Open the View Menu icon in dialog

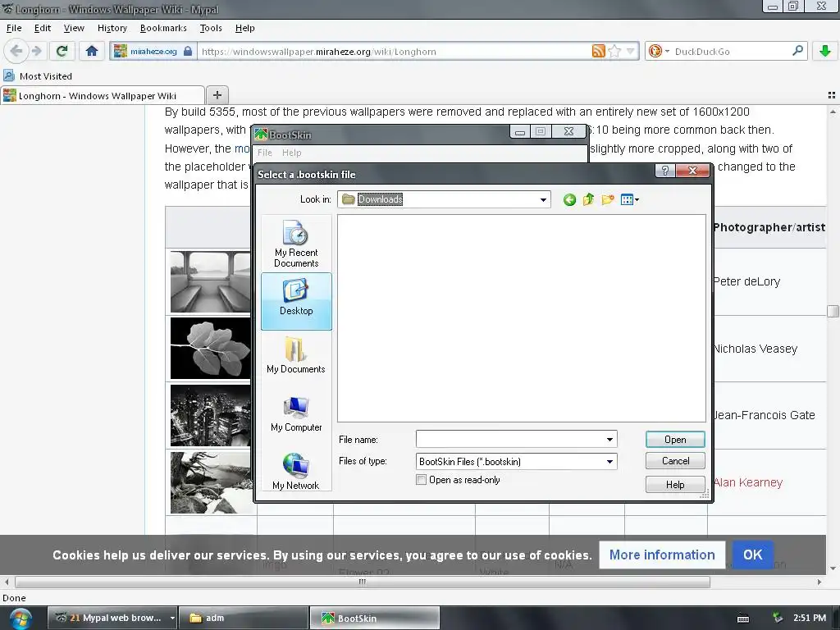click(x=629, y=200)
